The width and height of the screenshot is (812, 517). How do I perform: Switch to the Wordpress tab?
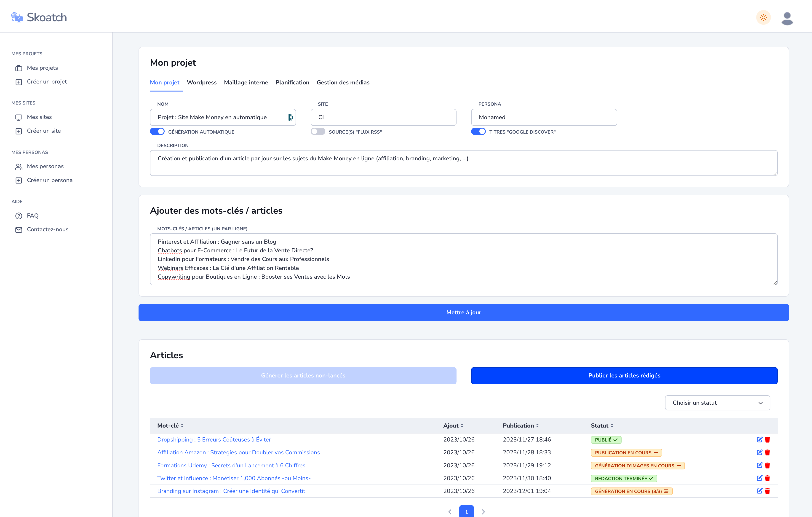202,83
